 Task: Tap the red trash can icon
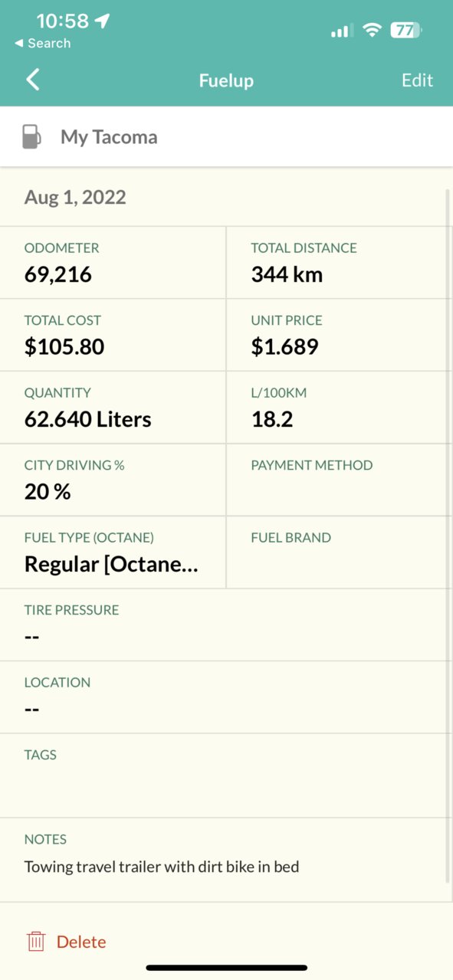pyautogui.click(x=36, y=942)
